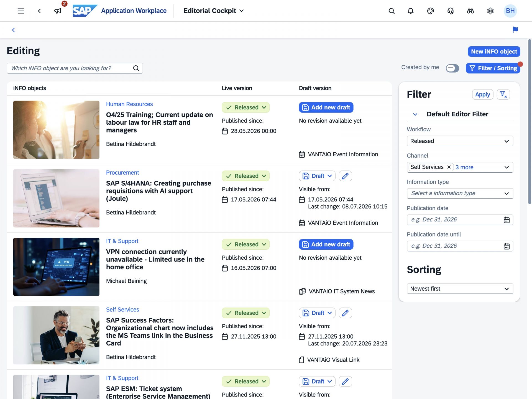This screenshot has width=532, height=399.
Task: Open the Publication date calendar picker
Action: pos(507,220)
